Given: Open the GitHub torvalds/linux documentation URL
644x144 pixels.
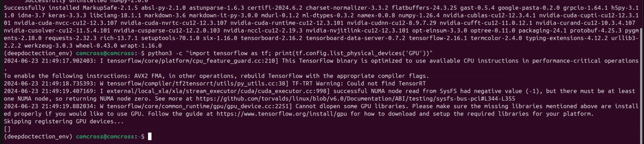Looking at the screenshot, I should click(356, 99).
